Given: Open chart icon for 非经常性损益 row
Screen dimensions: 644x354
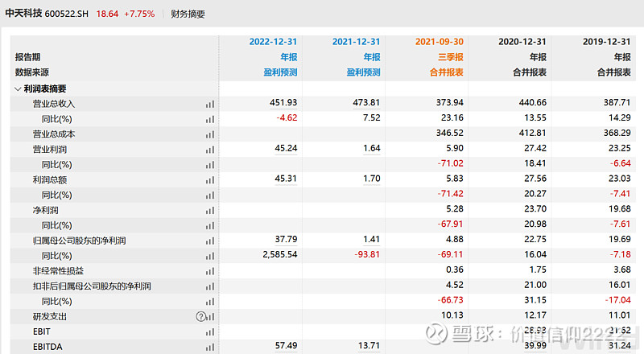Looking at the screenshot, I should (x=210, y=271).
